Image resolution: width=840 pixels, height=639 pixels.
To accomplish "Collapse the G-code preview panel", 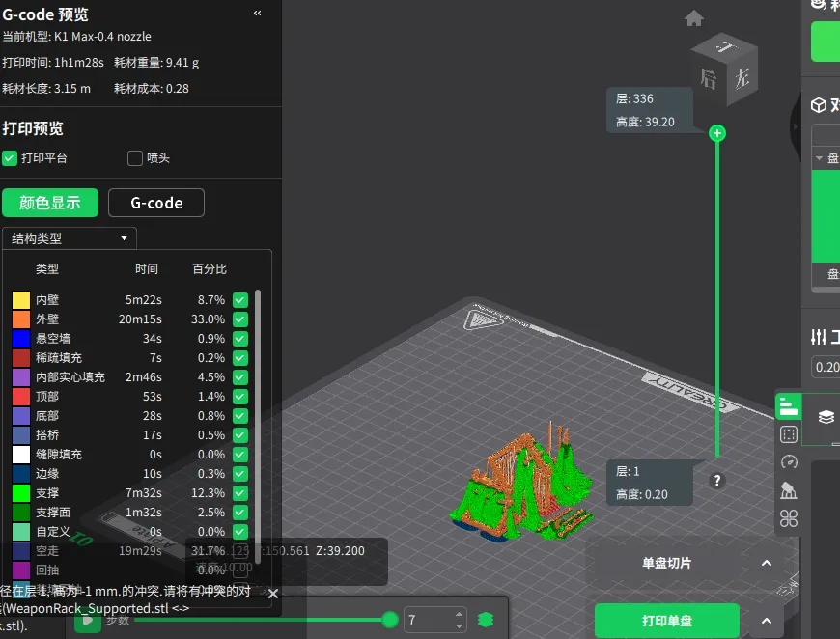I will (x=257, y=14).
